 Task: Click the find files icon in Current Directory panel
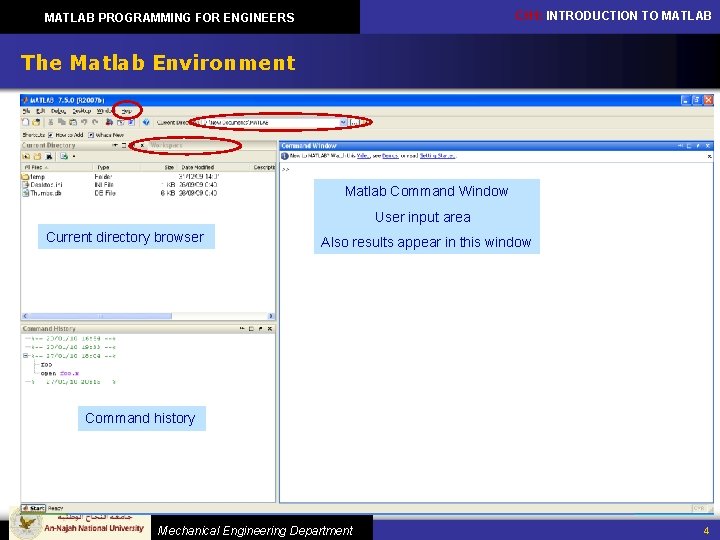[49, 157]
